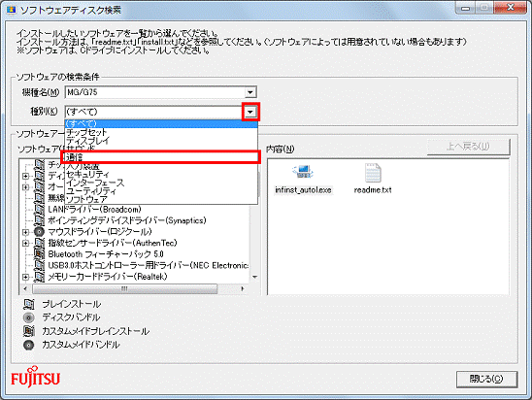Click the Synaptics pointing device driver icon
The image size is (532, 400).
40,220
